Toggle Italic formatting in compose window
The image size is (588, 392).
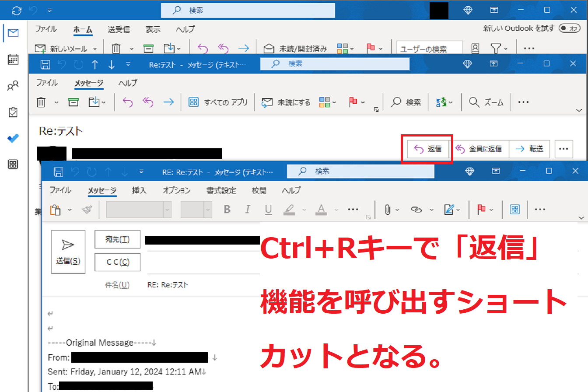(248, 210)
